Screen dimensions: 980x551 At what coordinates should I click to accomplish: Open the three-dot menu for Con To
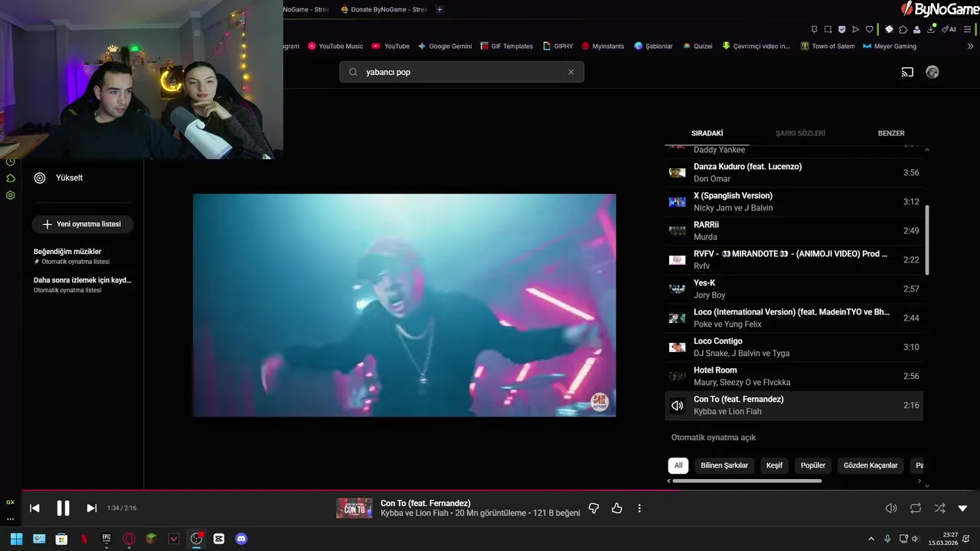[x=639, y=508]
